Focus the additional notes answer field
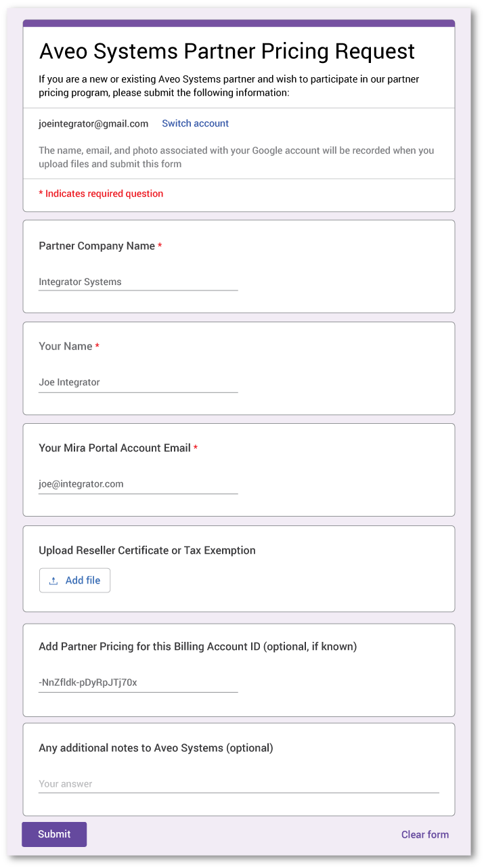The width and height of the screenshot is (484, 868). click(238, 784)
